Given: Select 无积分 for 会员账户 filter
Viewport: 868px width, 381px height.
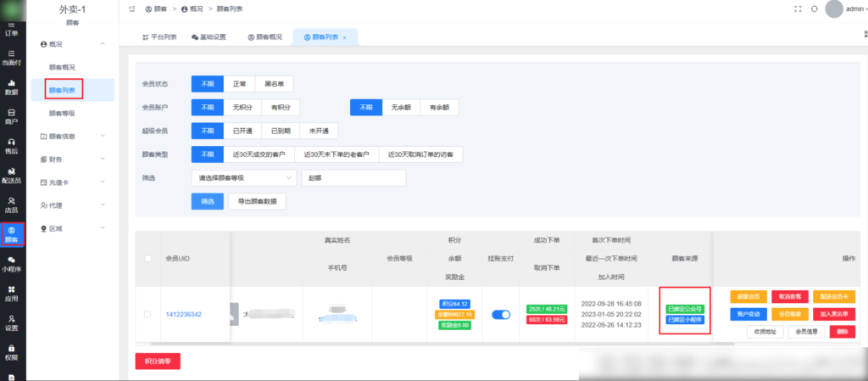Looking at the screenshot, I should (242, 108).
